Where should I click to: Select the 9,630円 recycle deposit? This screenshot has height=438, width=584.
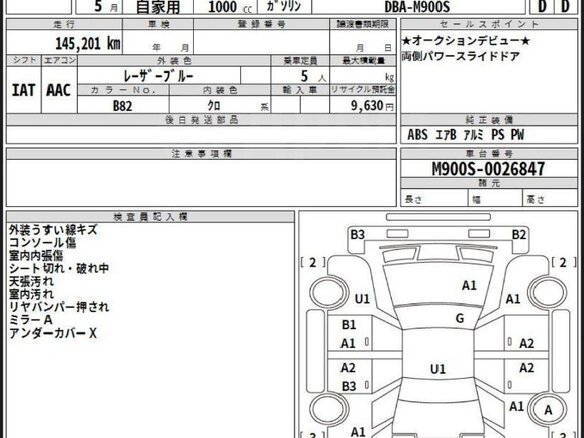pyautogui.click(x=372, y=106)
